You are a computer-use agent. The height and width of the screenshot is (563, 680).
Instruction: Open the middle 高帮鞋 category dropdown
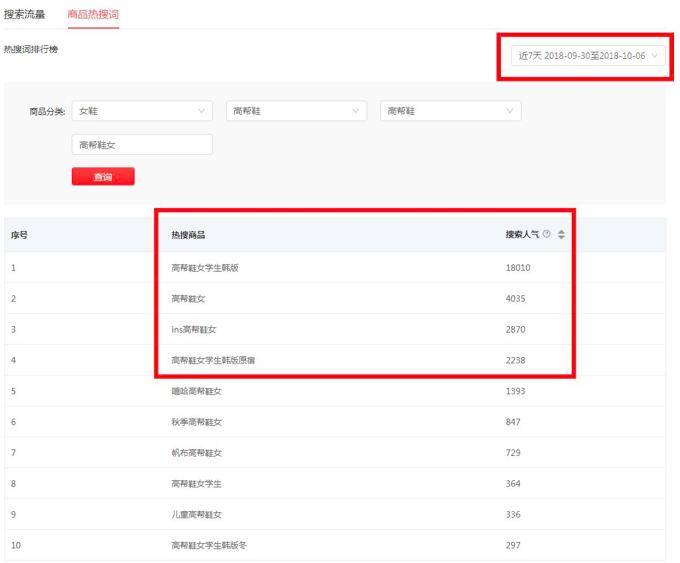pyautogui.click(x=296, y=111)
